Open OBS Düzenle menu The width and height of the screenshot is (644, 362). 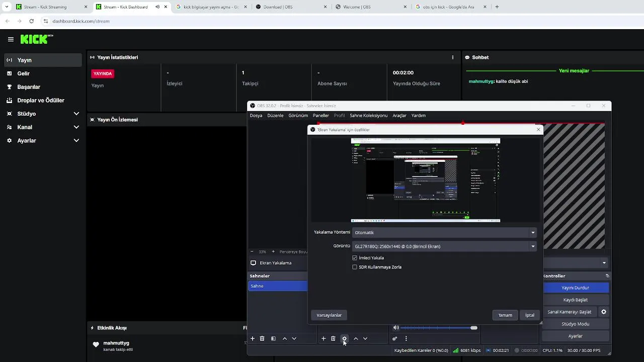click(x=275, y=116)
